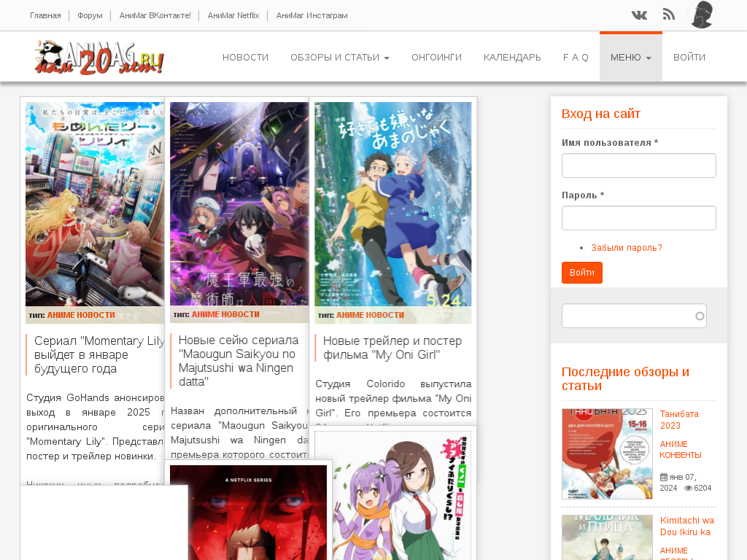This screenshot has width=747, height=560.
Task: Go to НОВОСТИ section
Action: click(245, 57)
